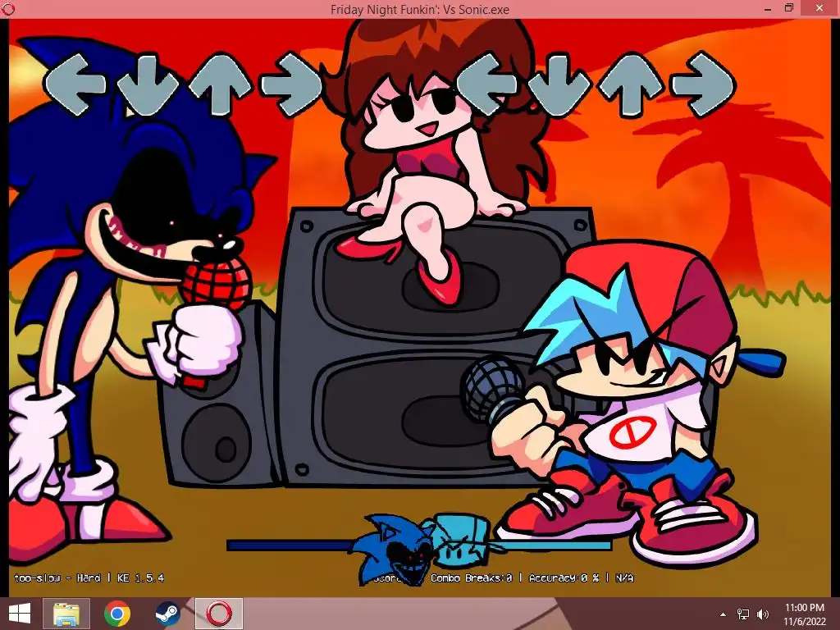Open Steam from the taskbar
840x630 pixels.
(x=167, y=614)
